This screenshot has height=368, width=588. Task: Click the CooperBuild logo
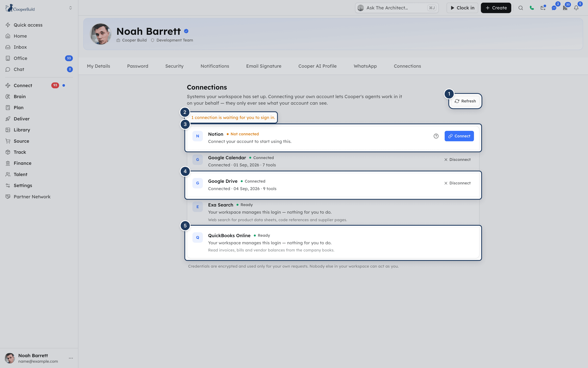20,8
